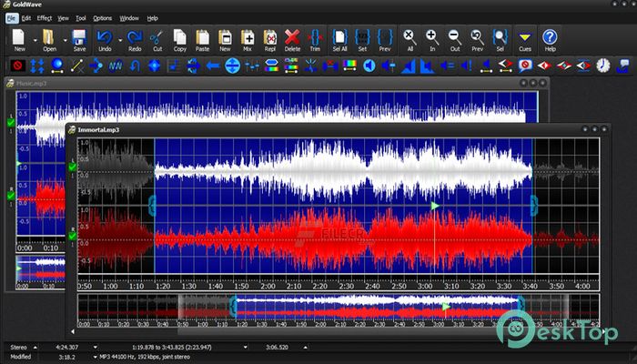Click the selection Prev icon after Set
This screenshot has width=637, height=364.
coord(385,40)
